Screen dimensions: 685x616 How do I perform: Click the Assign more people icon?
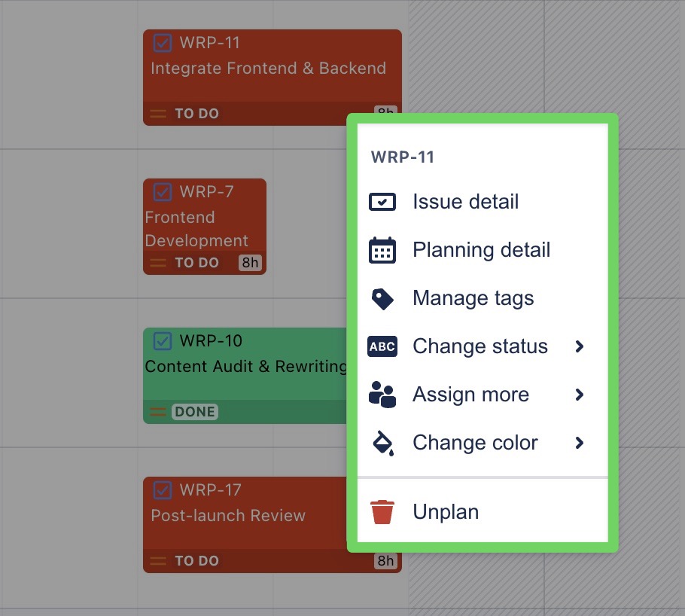[x=382, y=395]
